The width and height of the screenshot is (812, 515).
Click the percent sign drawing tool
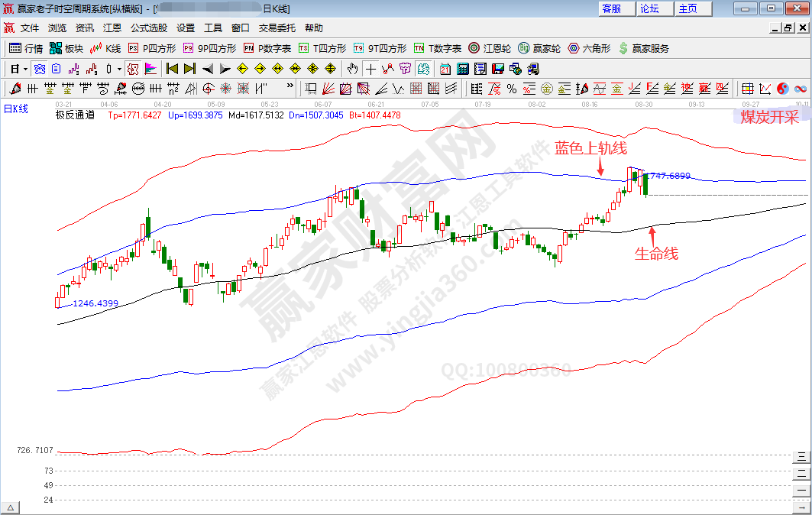(511, 88)
